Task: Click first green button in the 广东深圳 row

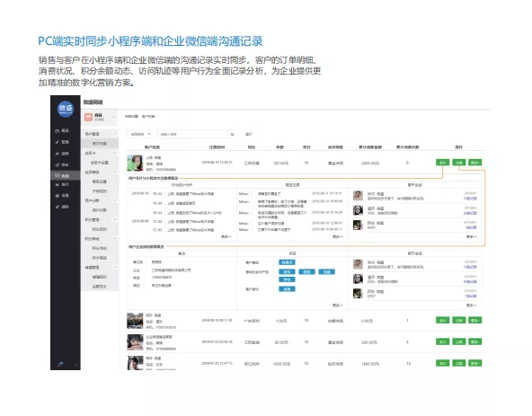Action: 442,321
